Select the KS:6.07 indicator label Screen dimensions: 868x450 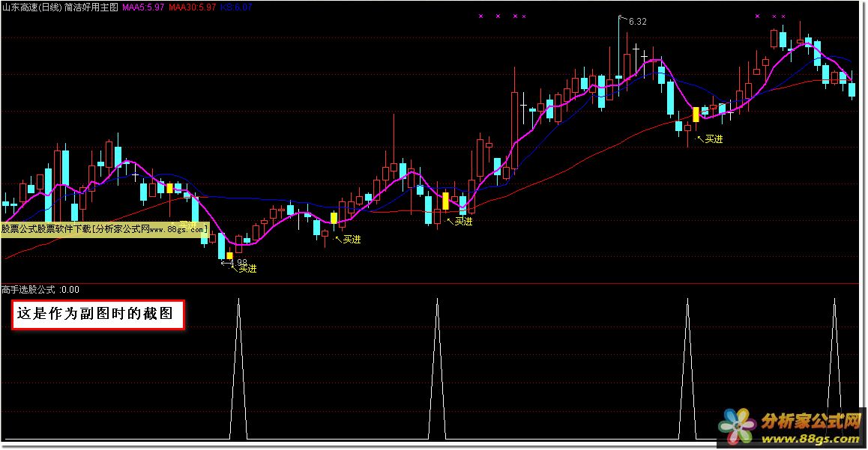(236, 7)
